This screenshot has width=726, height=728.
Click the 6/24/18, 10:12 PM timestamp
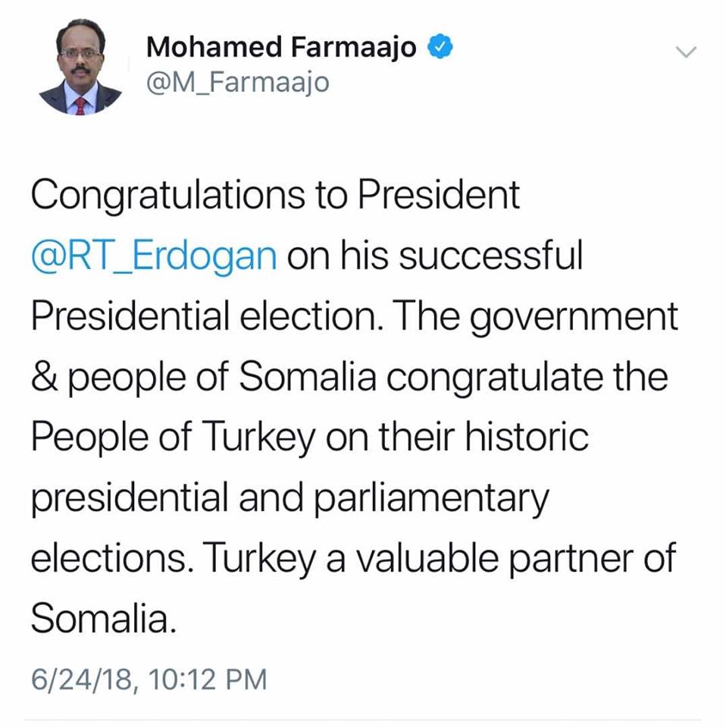tap(149, 677)
